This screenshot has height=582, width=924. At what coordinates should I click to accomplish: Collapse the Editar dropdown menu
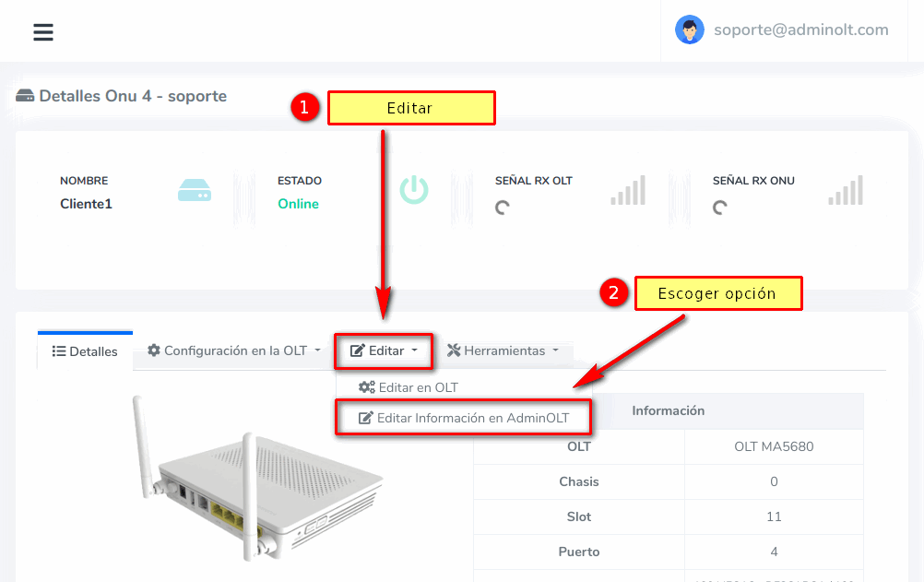click(x=384, y=350)
